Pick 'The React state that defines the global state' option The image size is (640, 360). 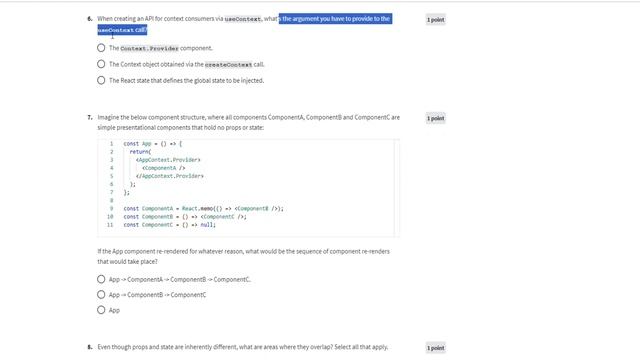coord(101,80)
